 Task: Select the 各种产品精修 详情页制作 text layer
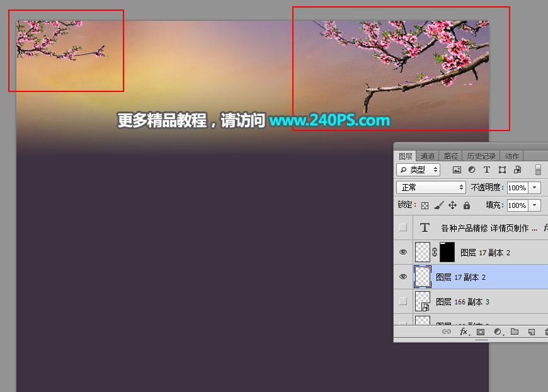489,228
